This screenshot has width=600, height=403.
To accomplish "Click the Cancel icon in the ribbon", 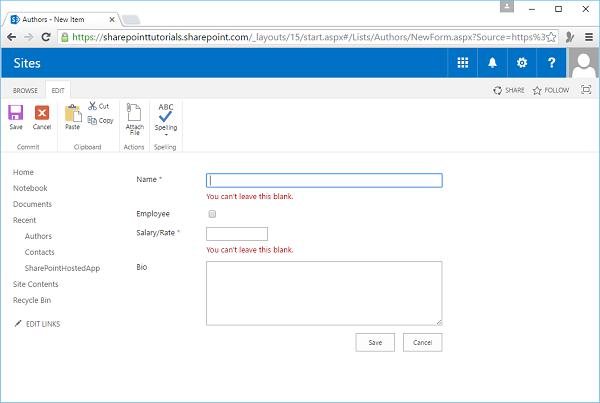I will pos(42,113).
